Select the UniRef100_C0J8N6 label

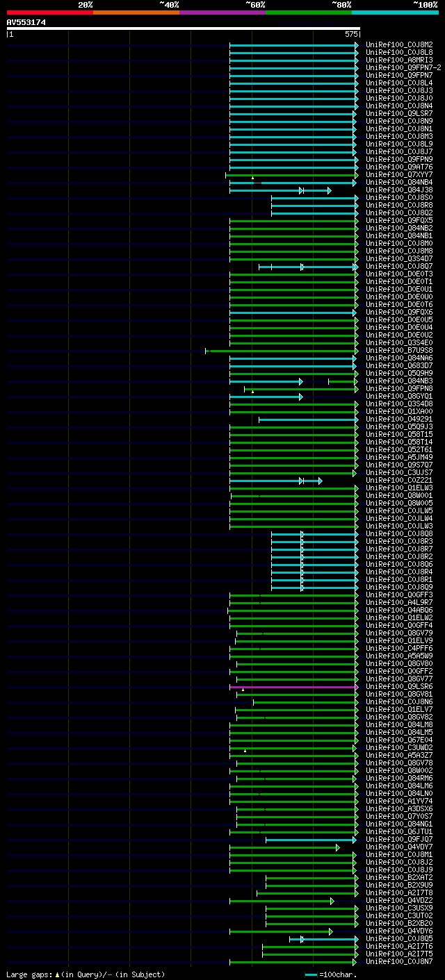click(x=399, y=702)
